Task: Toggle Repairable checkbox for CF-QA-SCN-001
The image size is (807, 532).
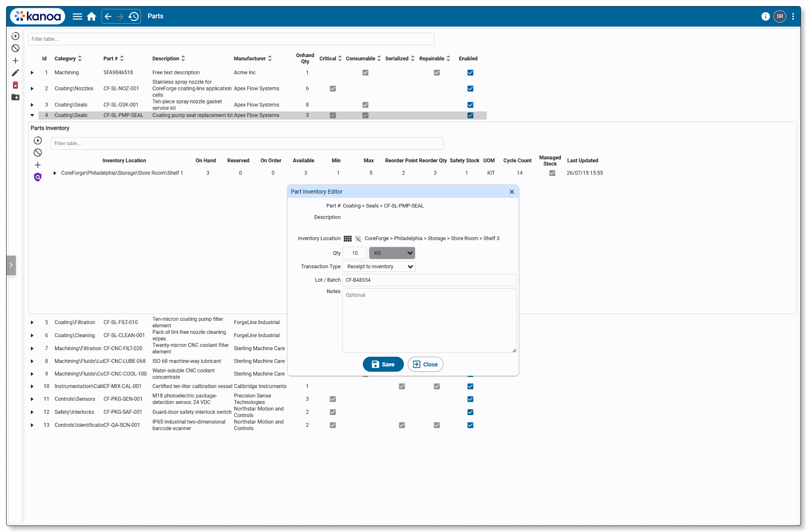Action: point(437,425)
